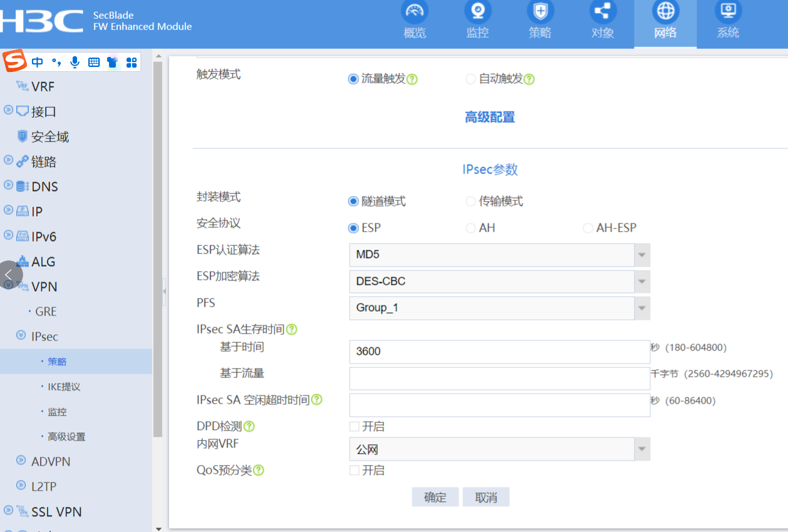Expand the 链路 tree node

coord(8,160)
